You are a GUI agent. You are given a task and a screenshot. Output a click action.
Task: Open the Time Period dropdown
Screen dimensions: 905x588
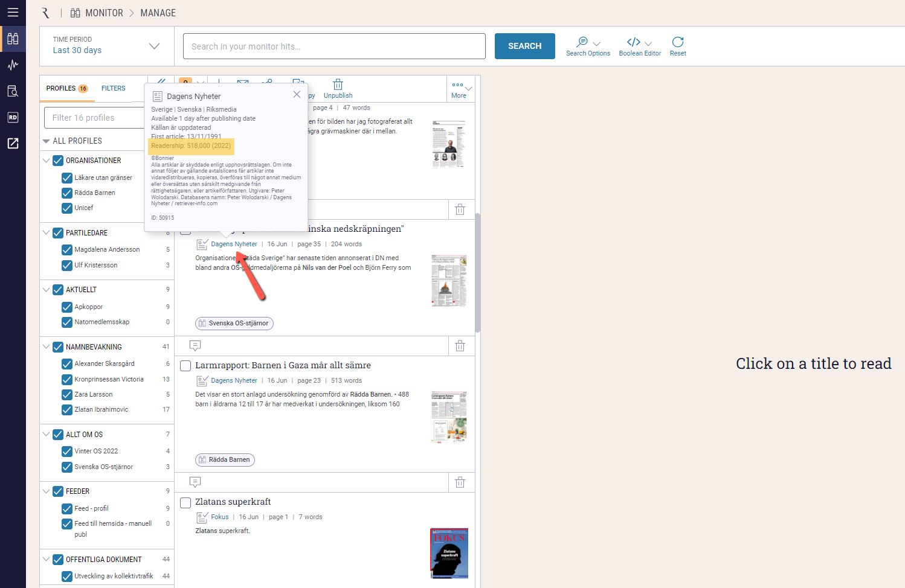pos(107,46)
